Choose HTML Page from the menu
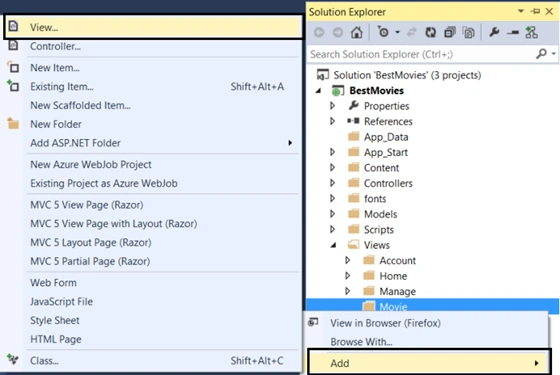This screenshot has height=375, width=560. (x=153, y=339)
